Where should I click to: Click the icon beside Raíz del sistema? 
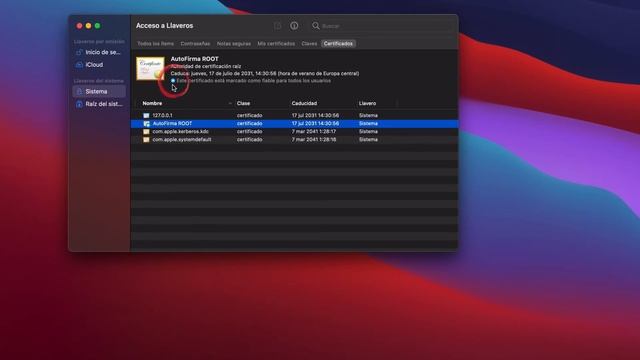79,104
